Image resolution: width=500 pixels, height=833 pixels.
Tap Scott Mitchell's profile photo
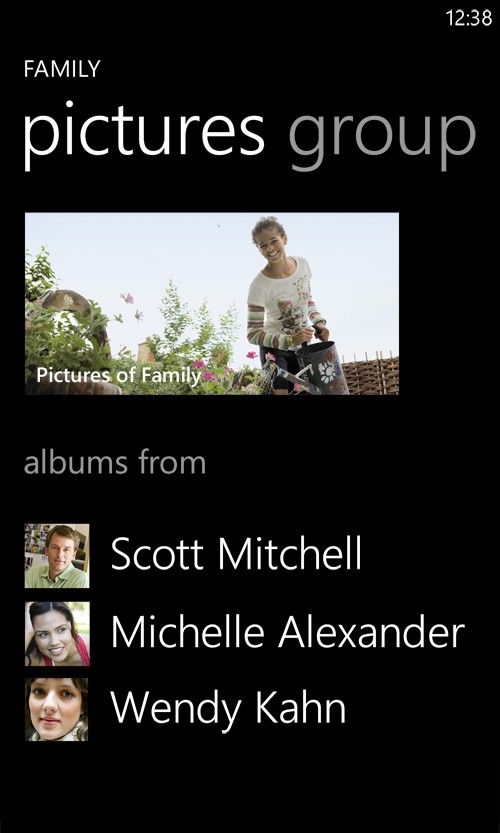tap(57, 556)
